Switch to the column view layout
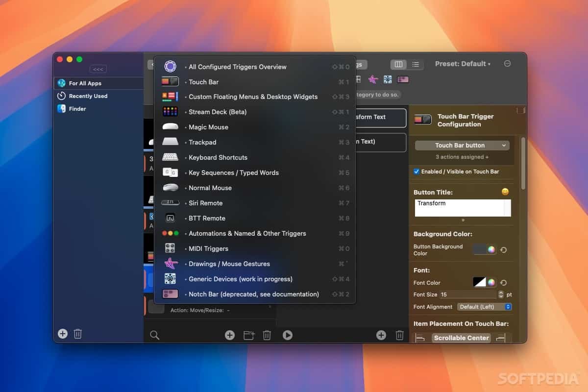This screenshot has height=392, width=588. tap(398, 64)
